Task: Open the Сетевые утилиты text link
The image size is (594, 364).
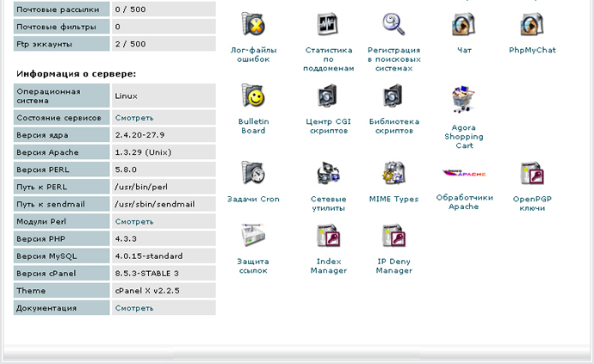Action: point(328,203)
